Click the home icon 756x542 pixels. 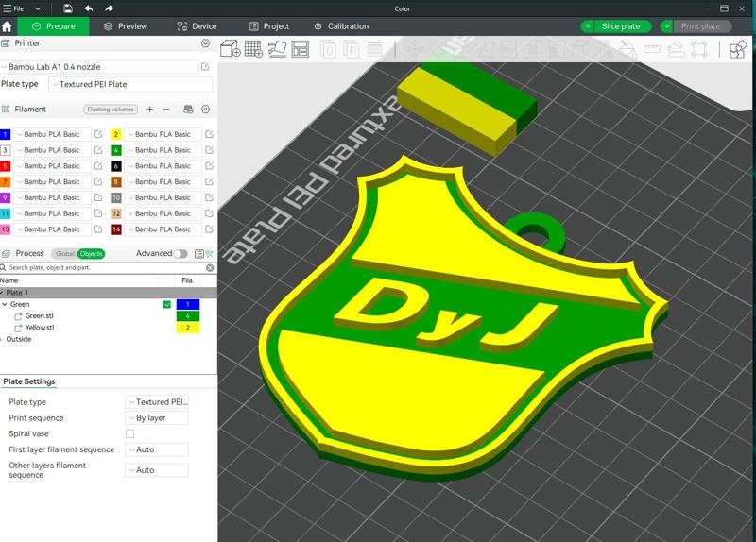pyautogui.click(x=7, y=26)
